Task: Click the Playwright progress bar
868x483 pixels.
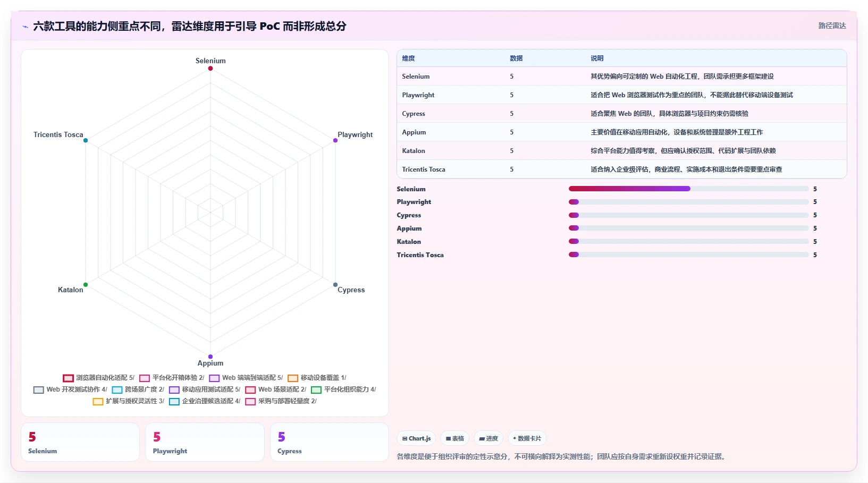Action: 689,202
